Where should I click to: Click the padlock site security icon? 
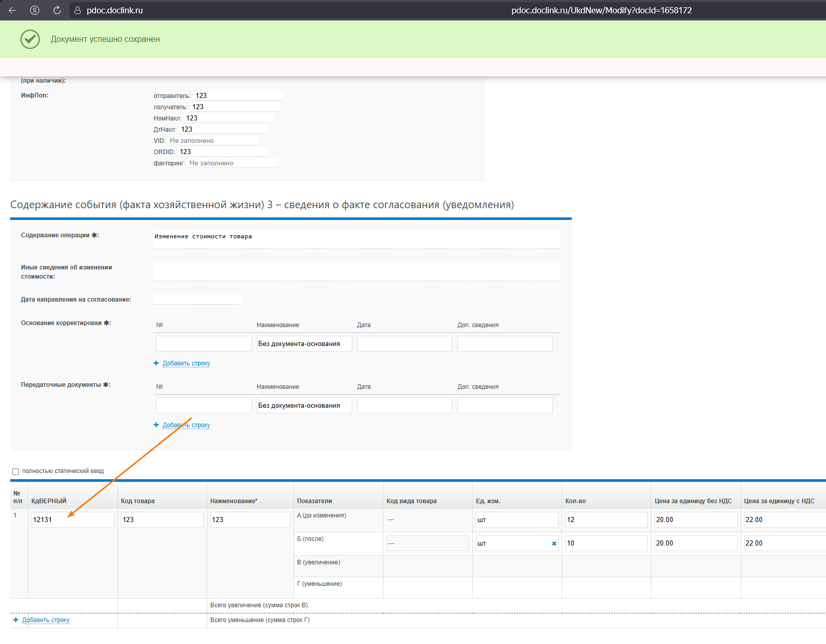(78, 10)
